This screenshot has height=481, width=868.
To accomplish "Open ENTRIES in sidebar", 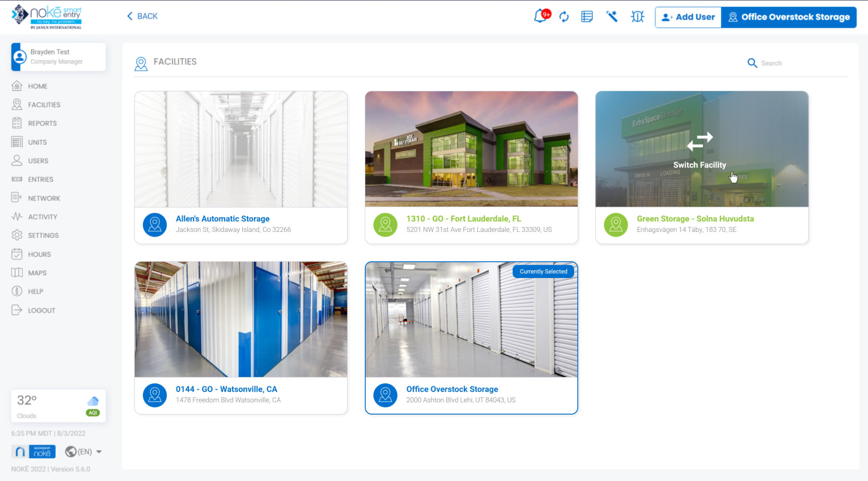I will click(40, 179).
